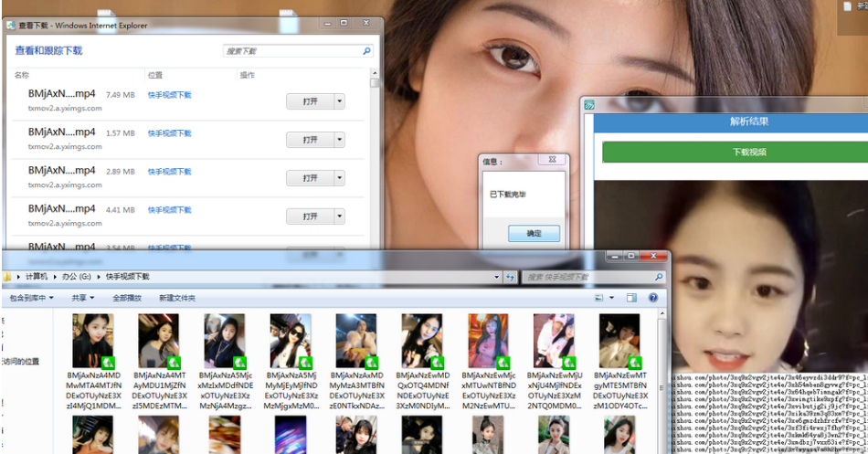Viewport: 868px width, 454px height.
Task: Confirm the 已下载完毕 message with 确定
Action: coord(535,233)
